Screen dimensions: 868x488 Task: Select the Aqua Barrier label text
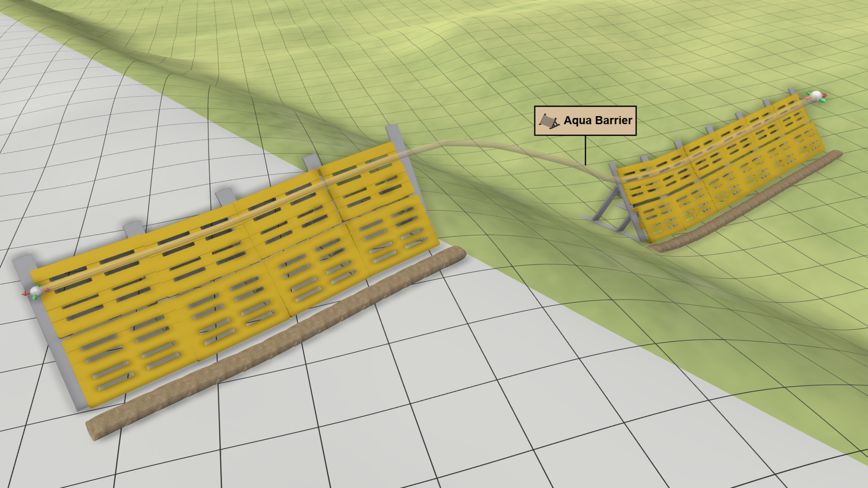598,120
